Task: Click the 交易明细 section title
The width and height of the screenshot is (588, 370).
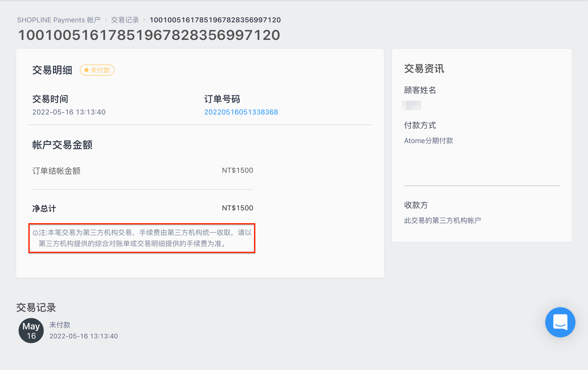Action: point(52,70)
